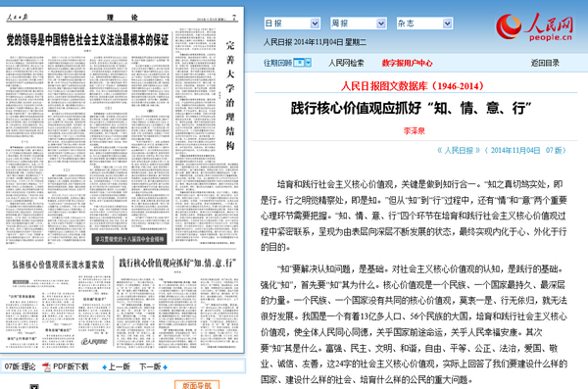
Task: Select the 弘扬核心价值观须长流水重实效 article on the page
Action: coord(58,265)
